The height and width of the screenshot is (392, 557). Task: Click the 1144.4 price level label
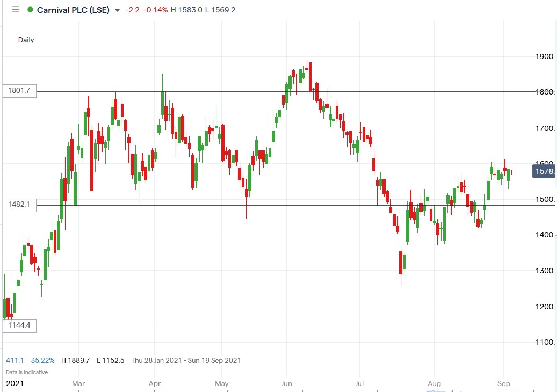pyautogui.click(x=20, y=325)
